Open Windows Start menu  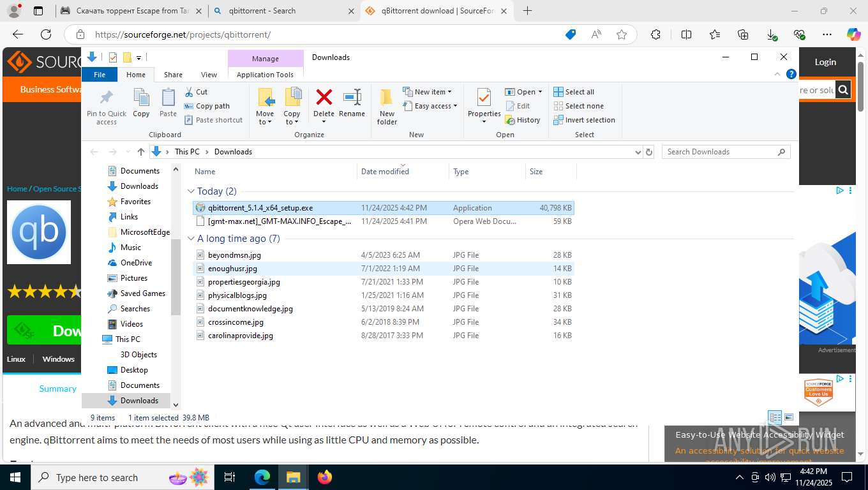pos(15,477)
